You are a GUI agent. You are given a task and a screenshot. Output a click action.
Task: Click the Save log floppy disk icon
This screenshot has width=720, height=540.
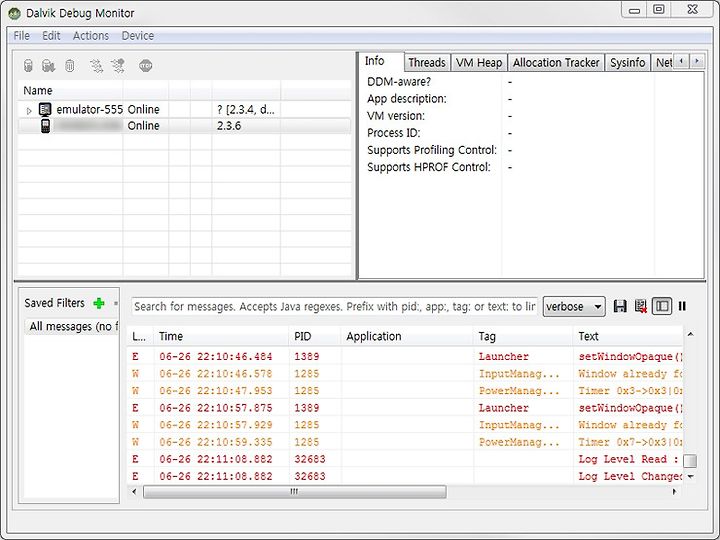[x=620, y=306]
